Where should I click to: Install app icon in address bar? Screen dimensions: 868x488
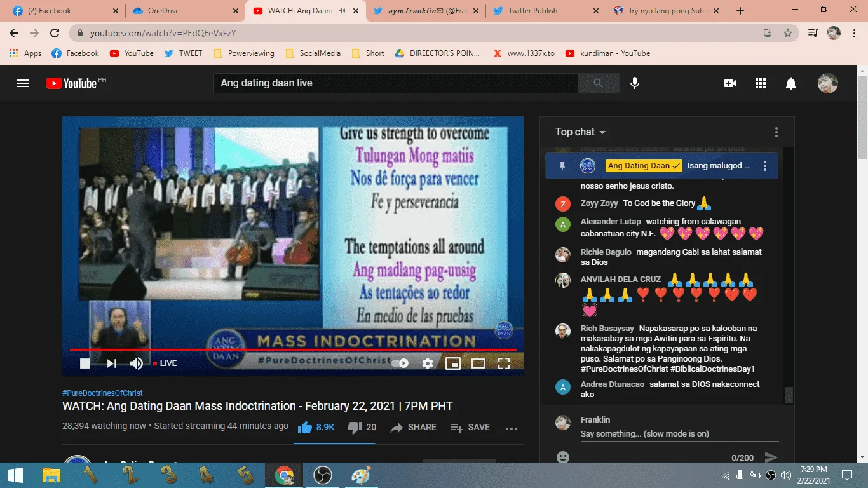(x=768, y=33)
